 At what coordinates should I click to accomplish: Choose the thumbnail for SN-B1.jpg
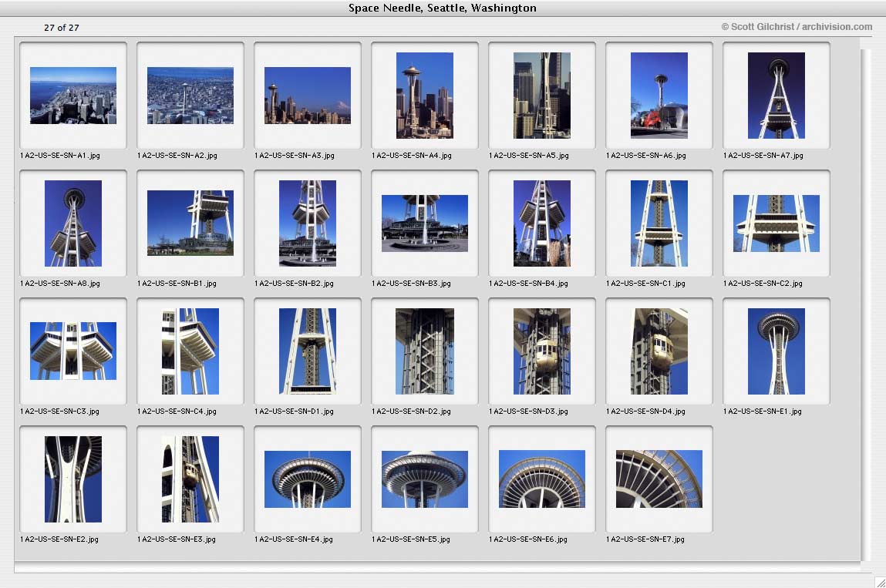point(190,223)
